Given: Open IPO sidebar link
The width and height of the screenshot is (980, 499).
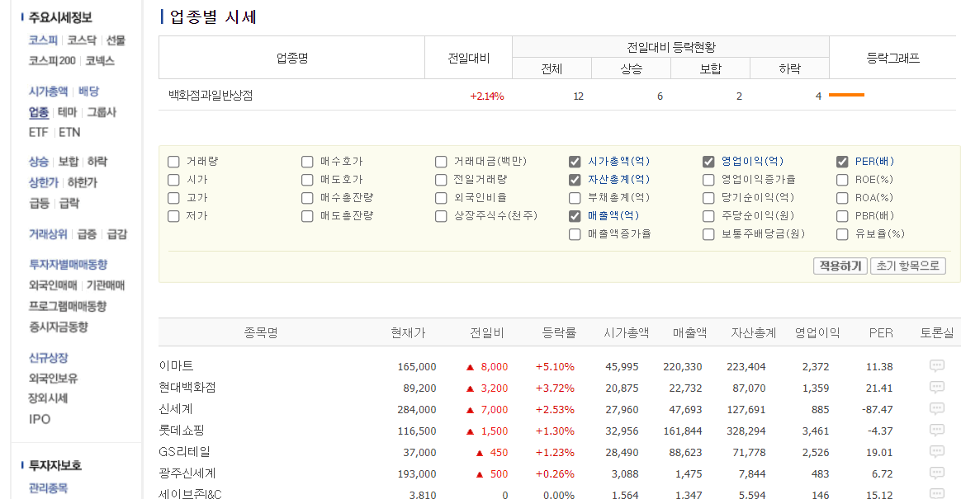Looking at the screenshot, I should 40,419.
